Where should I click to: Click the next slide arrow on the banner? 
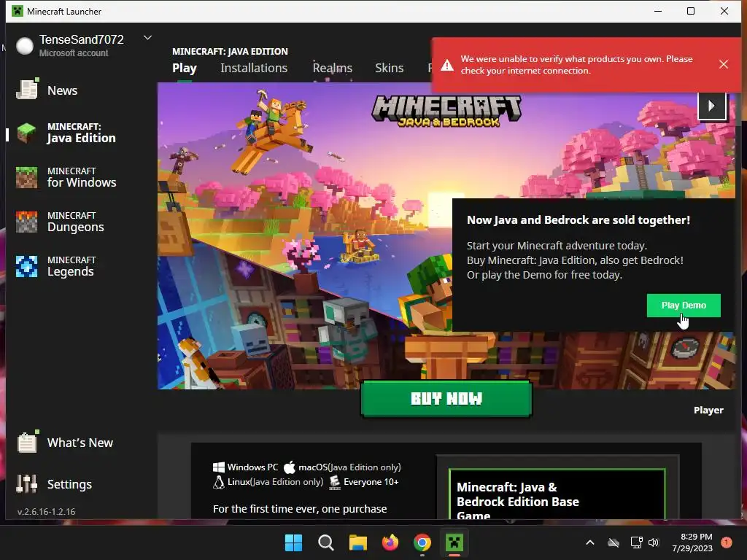(x=712, y=106)
